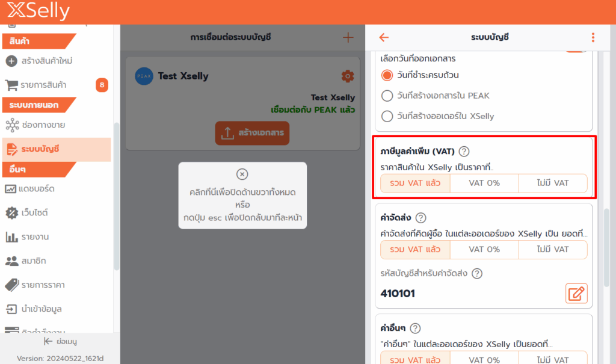Click the plus icon to add accounting connection
This screenshot has height=364, width=616.
(348, 37)
